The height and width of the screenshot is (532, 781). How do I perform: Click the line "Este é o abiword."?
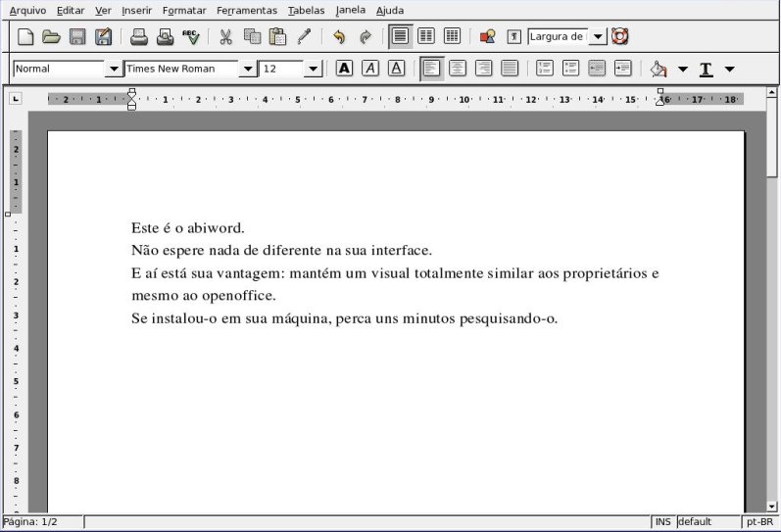point(188,228)
